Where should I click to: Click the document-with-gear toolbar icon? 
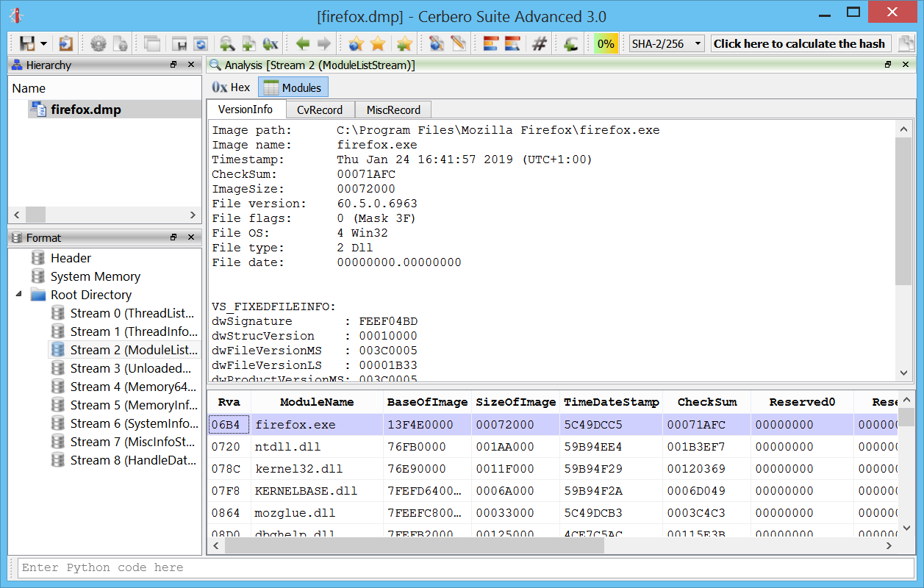tap(121, 43)
